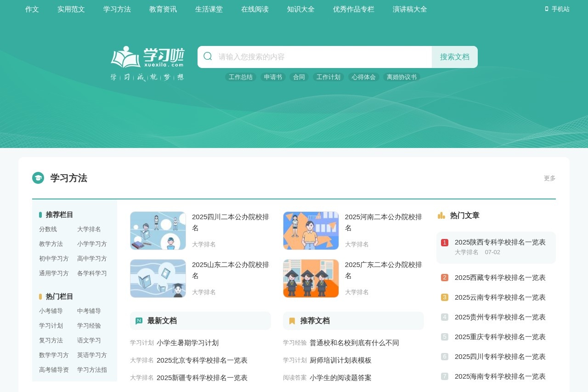The height and width of the screenshot is (392, 588).
Task: Open the 教育资讯 menu item
Action: coord(163,9)
